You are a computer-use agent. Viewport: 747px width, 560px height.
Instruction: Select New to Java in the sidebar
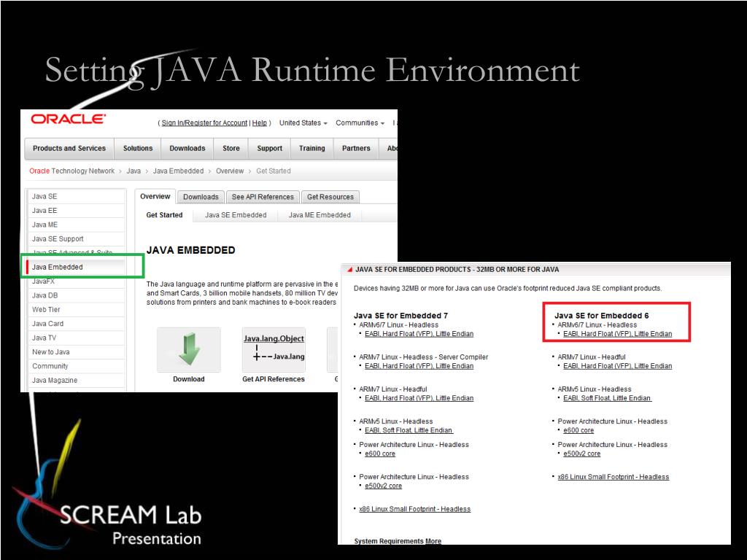(x=76, y=352)
